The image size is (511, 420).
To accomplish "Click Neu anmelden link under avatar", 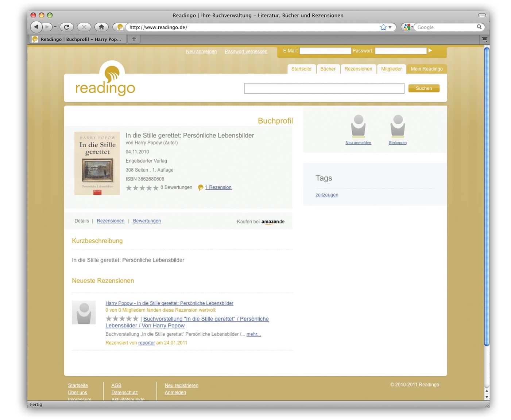I will (358, 143).
